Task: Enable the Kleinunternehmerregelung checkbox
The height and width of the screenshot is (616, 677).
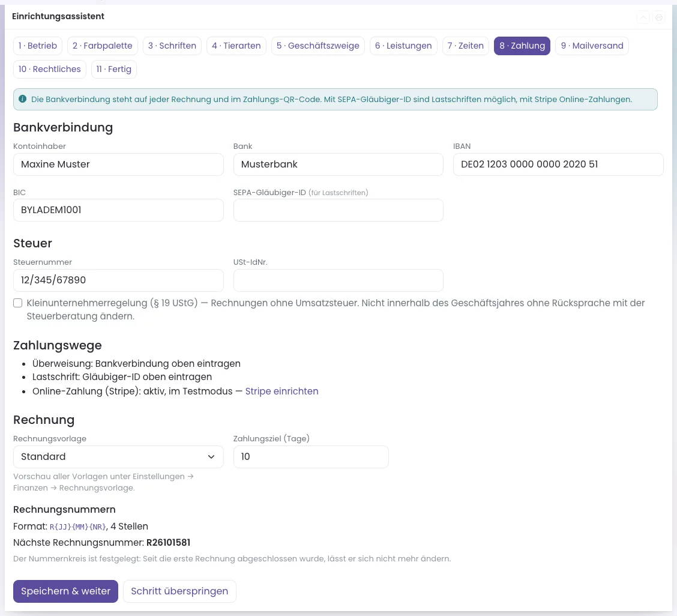Action: pyautogui.click(x=17, y=303)
